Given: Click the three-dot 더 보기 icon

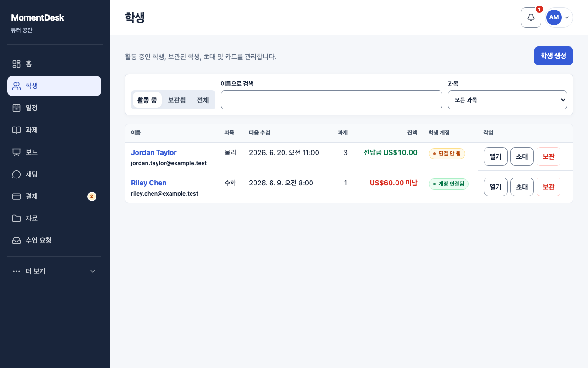Looking at the screenshot, I should pos(17,271).
